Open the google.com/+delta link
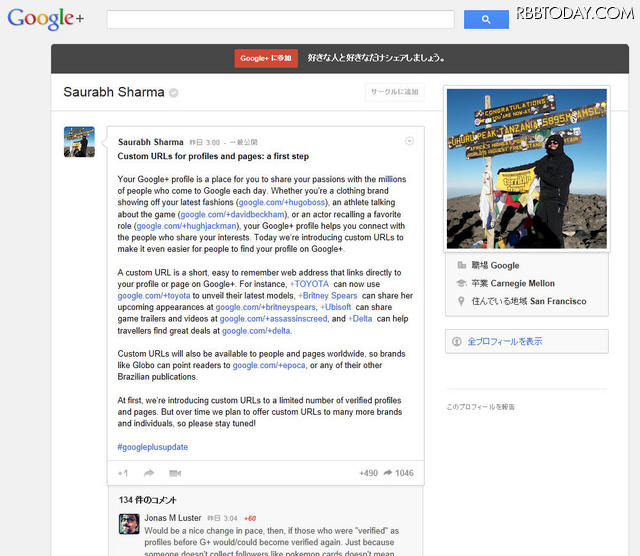Screen dimensions: 640x556 pyautogui.click(x=256, y=331)
